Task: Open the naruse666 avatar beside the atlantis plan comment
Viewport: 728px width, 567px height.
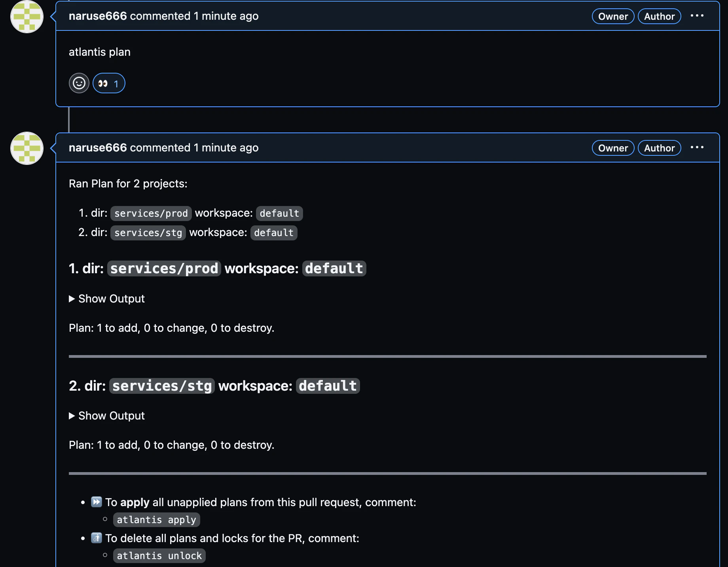Action: (27, 17)
